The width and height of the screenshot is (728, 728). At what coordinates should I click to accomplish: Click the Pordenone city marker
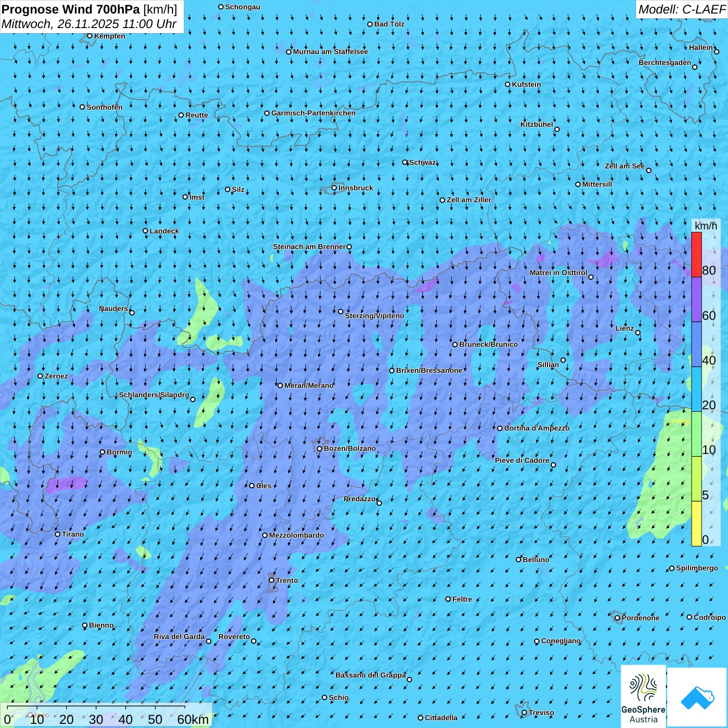pos(617,618)
